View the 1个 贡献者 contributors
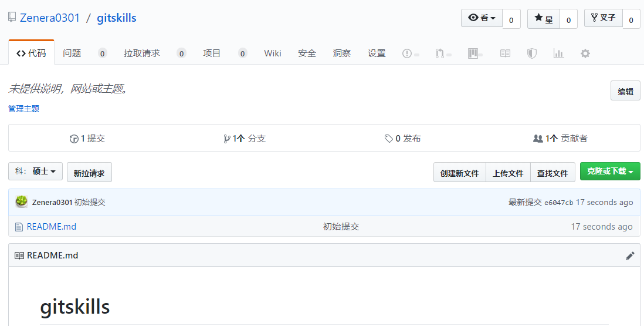Image resolution: width=644 pixels, height=326 pixels. coord(560,139)
